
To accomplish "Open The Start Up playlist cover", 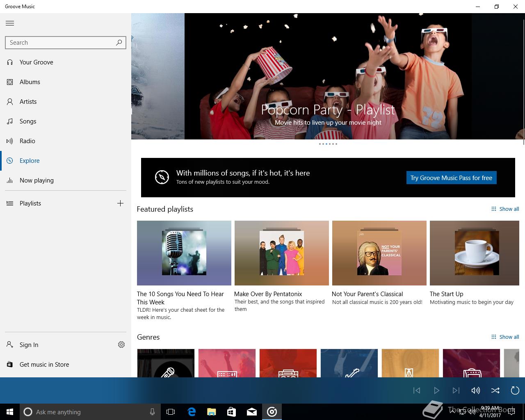I will (475, 253).
